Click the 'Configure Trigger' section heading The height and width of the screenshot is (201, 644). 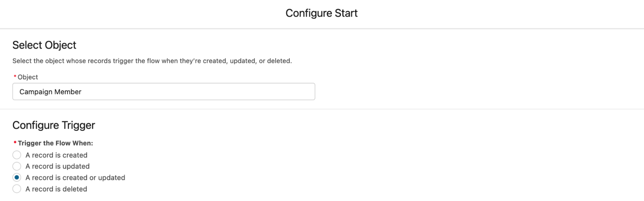point(53,125)
